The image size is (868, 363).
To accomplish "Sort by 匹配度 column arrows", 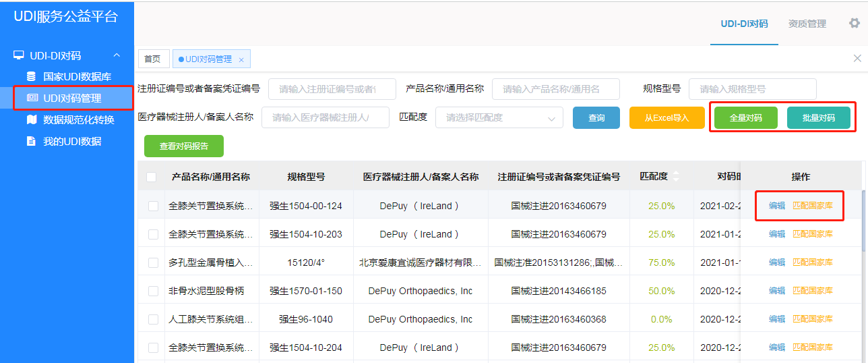I will [x=676, y=177].
